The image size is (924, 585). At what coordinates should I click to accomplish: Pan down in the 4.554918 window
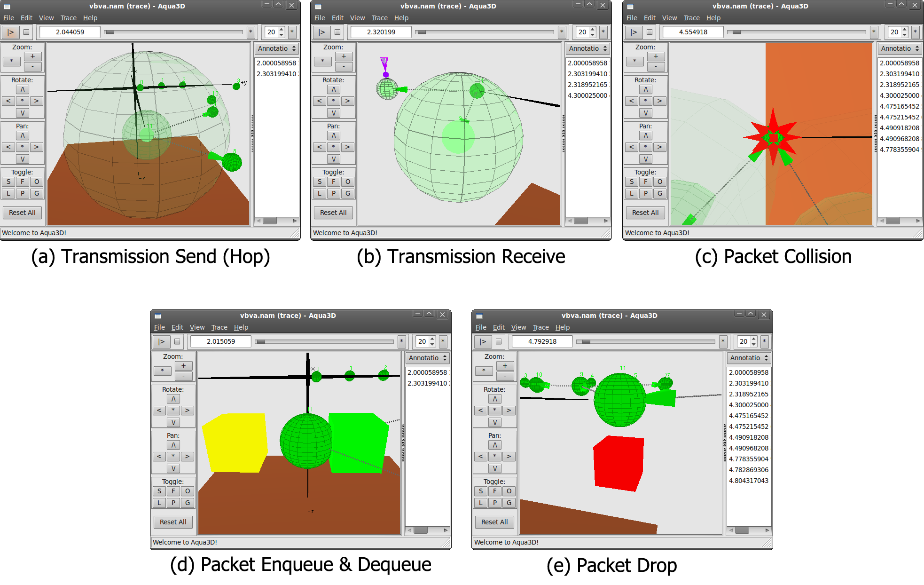(x=645, y=159)
